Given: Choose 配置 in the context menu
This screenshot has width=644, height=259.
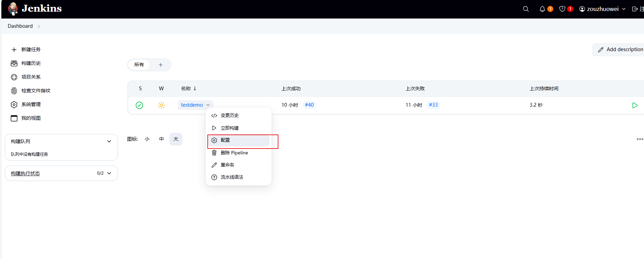Looking at the screenshot, I should [239, 140].
